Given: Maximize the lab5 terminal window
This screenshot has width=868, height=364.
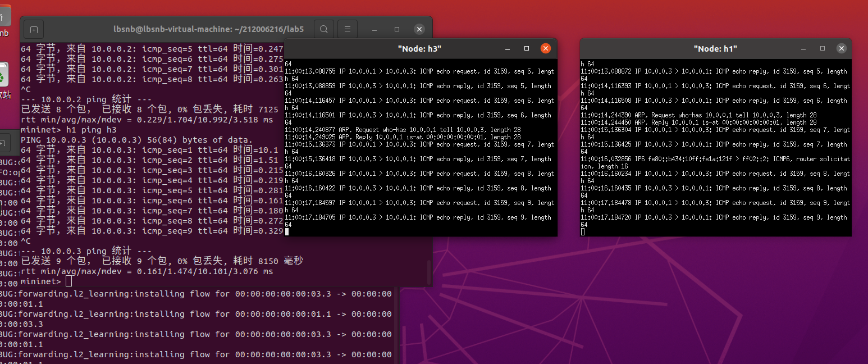Looking at the screenshot, I should (x=397, y=29).
